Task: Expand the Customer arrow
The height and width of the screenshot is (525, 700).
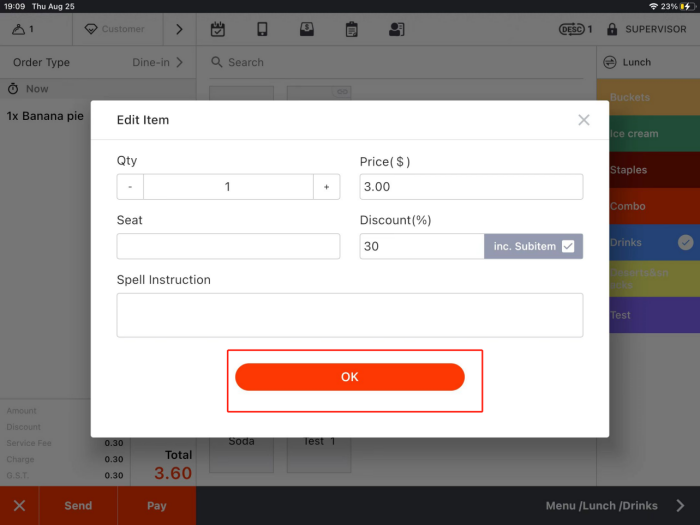Action: click(x=179, y=29)
